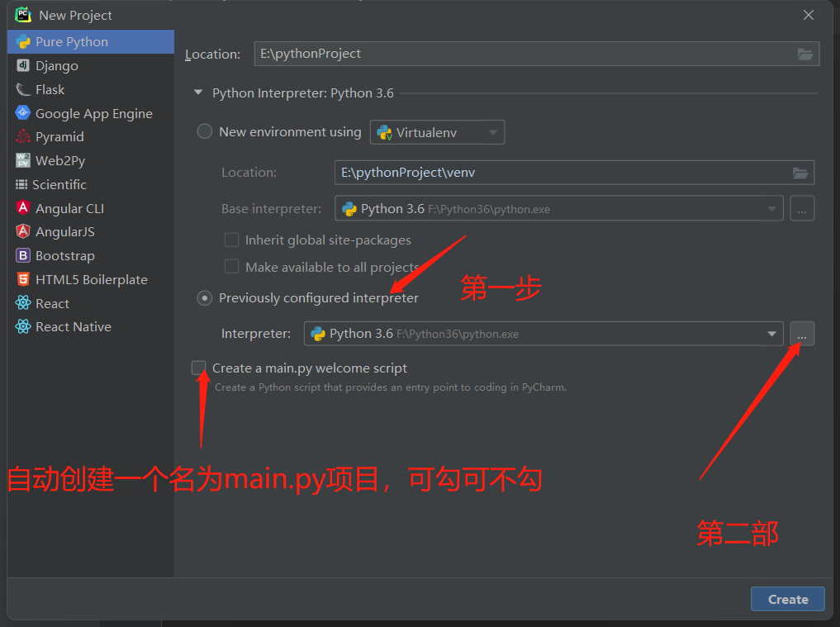Click the New environment using label
This screenshot has height=627, width=840.
[290, 132]
